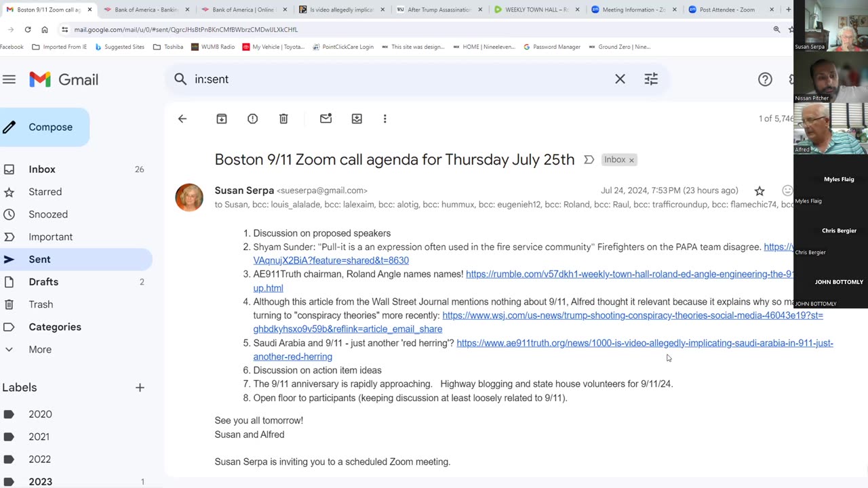This screenshot has height=488, width=868.
Task: Archive this email
Action: click(x=221, y=119)
